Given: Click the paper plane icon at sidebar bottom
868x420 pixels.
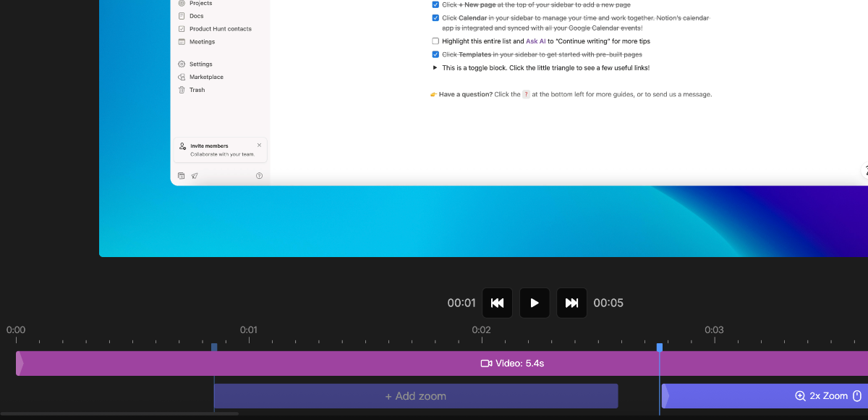Looking at the screenshot, I should click(x=195, y=176).
